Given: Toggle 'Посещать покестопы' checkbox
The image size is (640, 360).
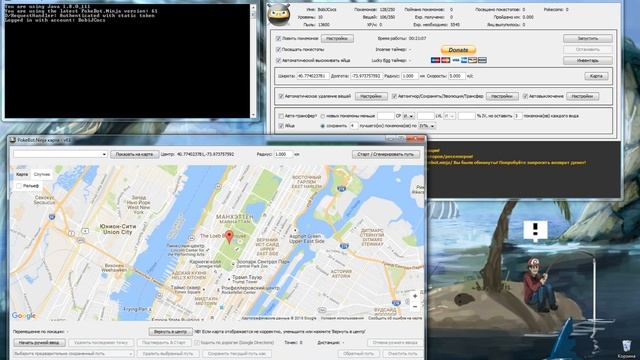Looking at the screenshot, I should click(x=278, y=49).
